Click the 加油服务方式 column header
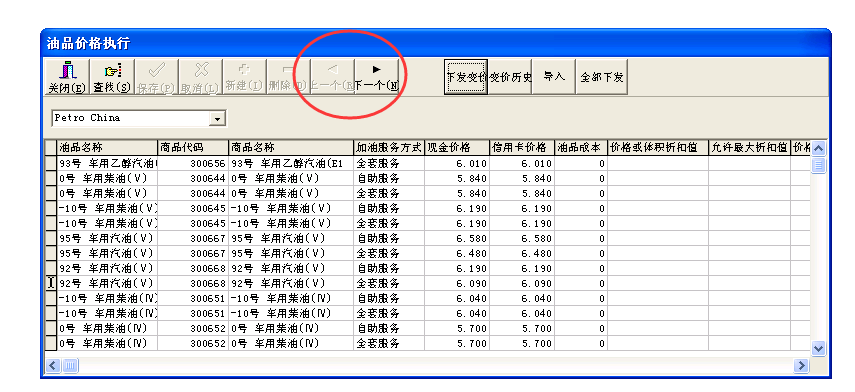 click(x=389, y=148)
